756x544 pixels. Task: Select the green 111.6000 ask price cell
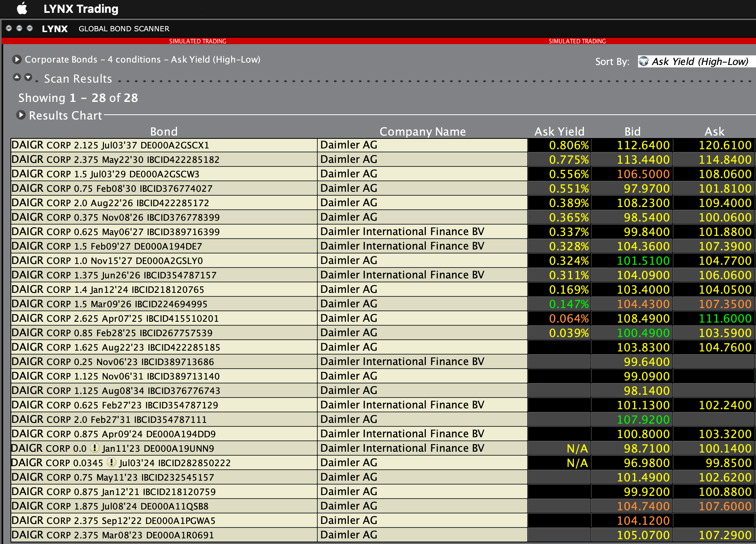(725, 319)
